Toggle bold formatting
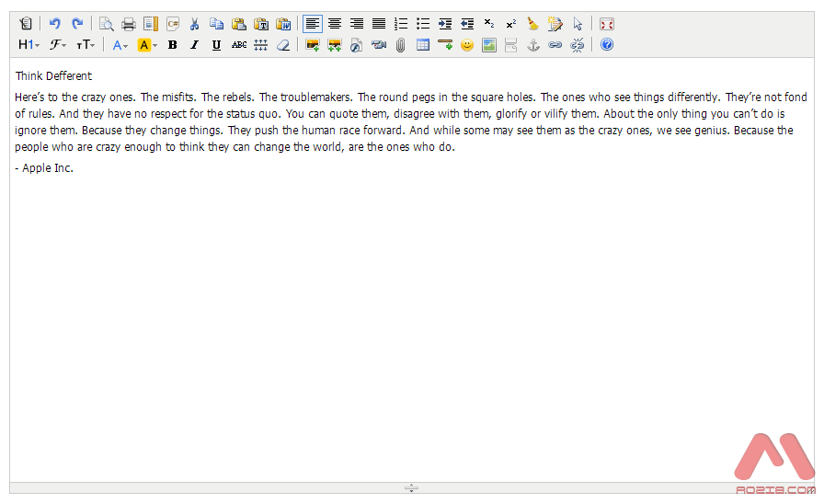This screenshot has width=824, height=504. (x=172, y=44)
